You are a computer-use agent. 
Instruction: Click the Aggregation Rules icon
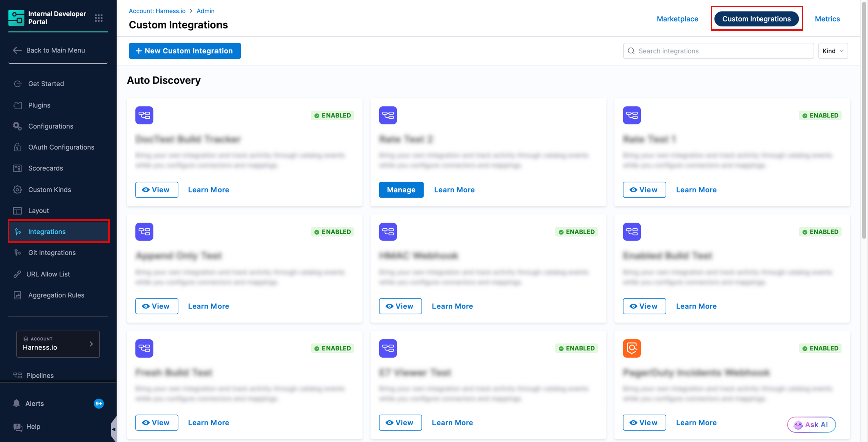coord(18,295)
